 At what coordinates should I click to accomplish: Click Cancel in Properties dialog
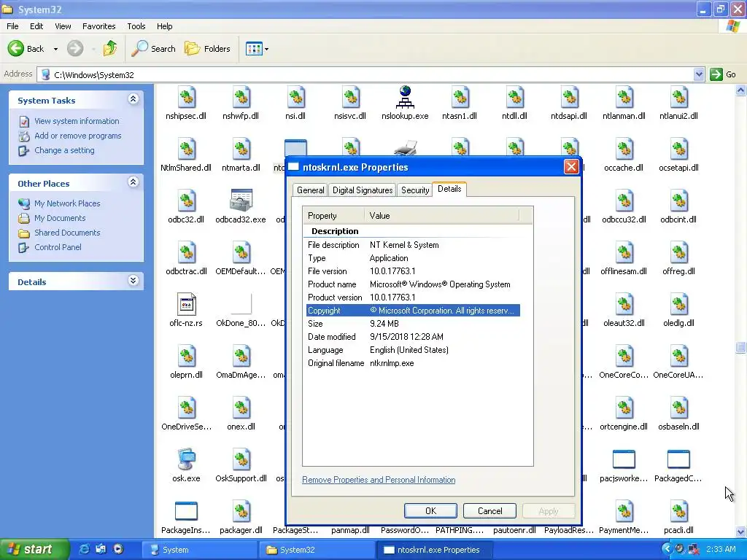(489, 511)
